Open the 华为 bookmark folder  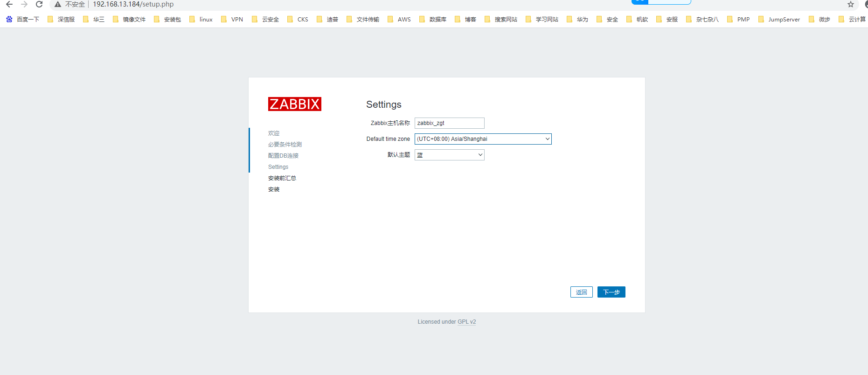577,19
